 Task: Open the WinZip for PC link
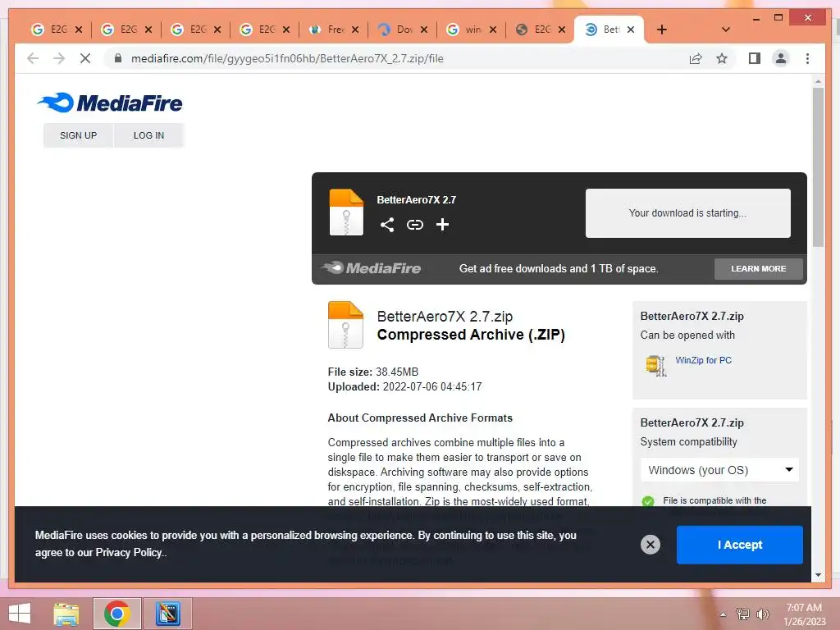point(703,361)
